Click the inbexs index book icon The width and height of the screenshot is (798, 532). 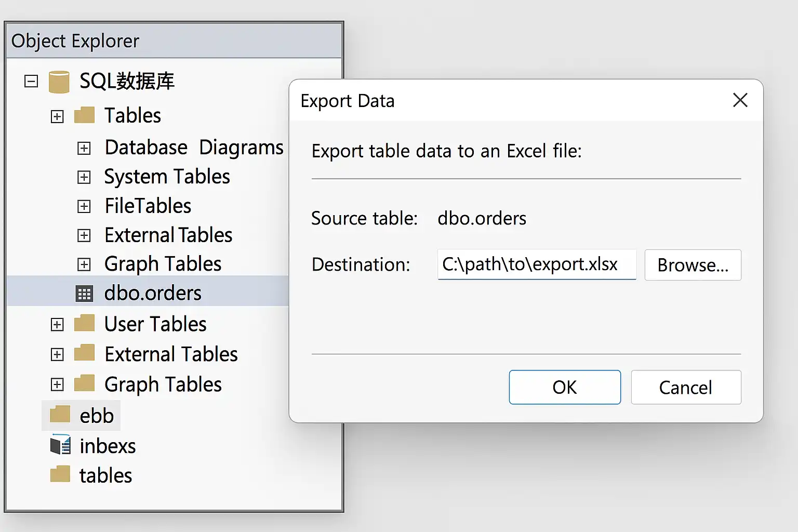pyautogui.click(x=60, y=445)
